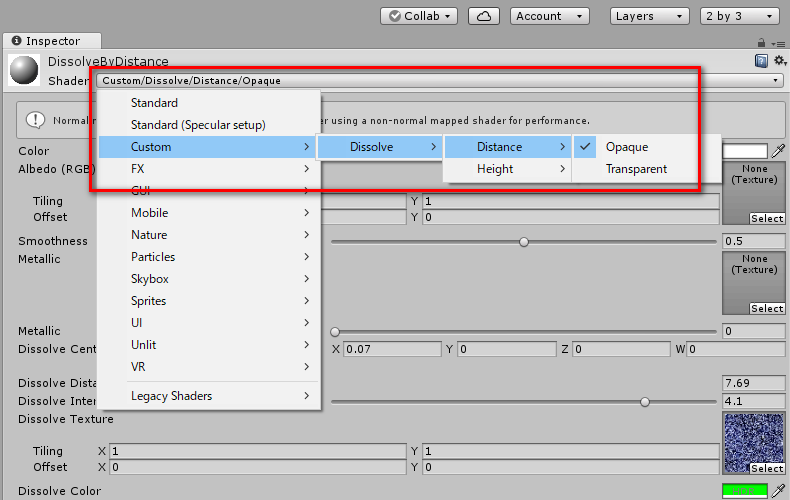Expand the FX shader submenu

pyautogui.click(x=209, y=169)
